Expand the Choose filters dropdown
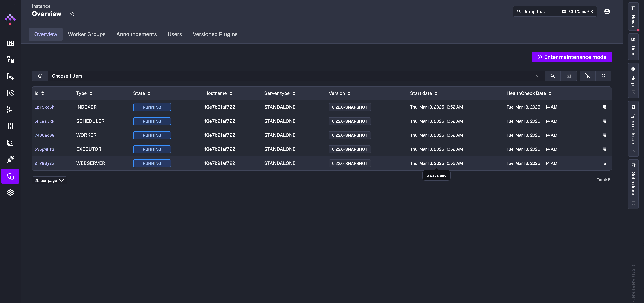 click(x=538, y=76)
